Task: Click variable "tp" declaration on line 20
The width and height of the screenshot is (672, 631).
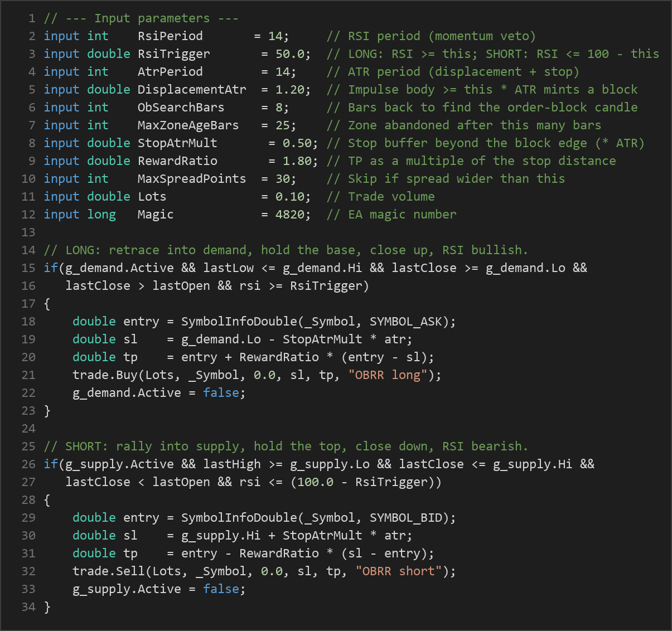Action: tap(130, 357)
